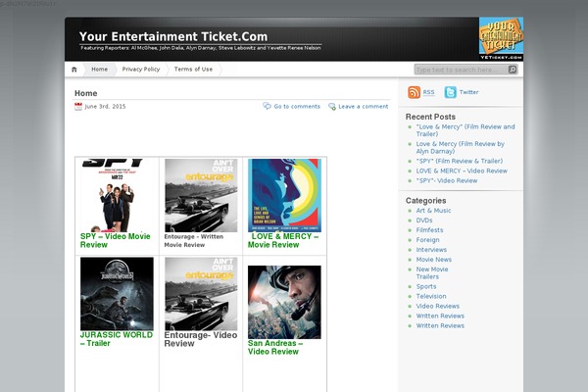Focus the site search text field
This screenshot has height=392, width=588.
[462, 70]
